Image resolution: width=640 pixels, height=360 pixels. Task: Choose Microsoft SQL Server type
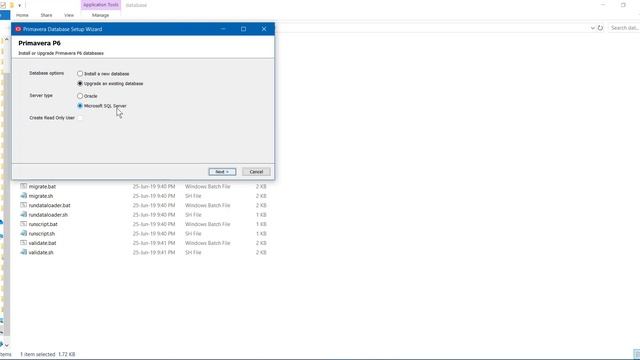(80, 106)
